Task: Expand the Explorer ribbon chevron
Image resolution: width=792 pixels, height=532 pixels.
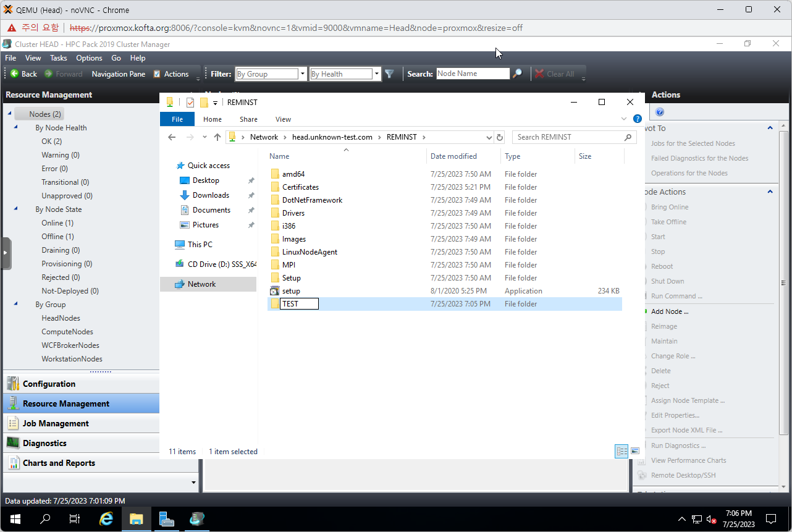Action: (624, 119)
